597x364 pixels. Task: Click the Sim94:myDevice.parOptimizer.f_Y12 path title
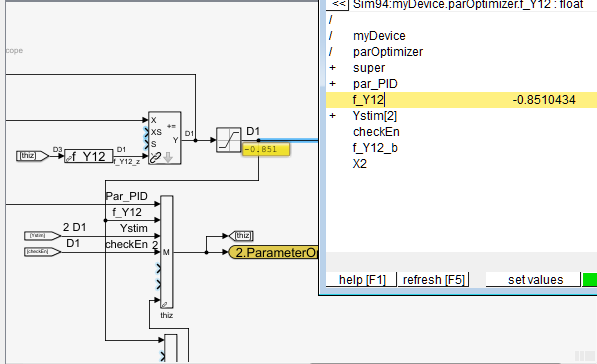tap(468, 5)
